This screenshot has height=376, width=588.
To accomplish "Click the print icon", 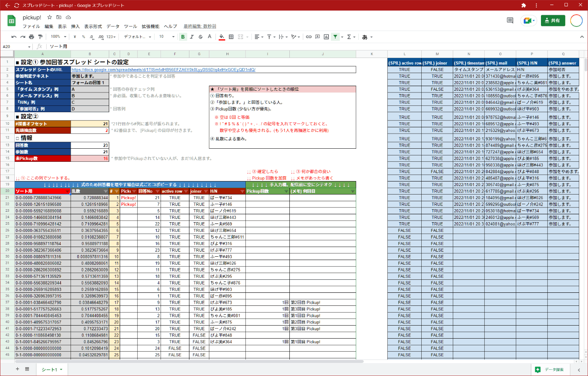I will point(31,37).
